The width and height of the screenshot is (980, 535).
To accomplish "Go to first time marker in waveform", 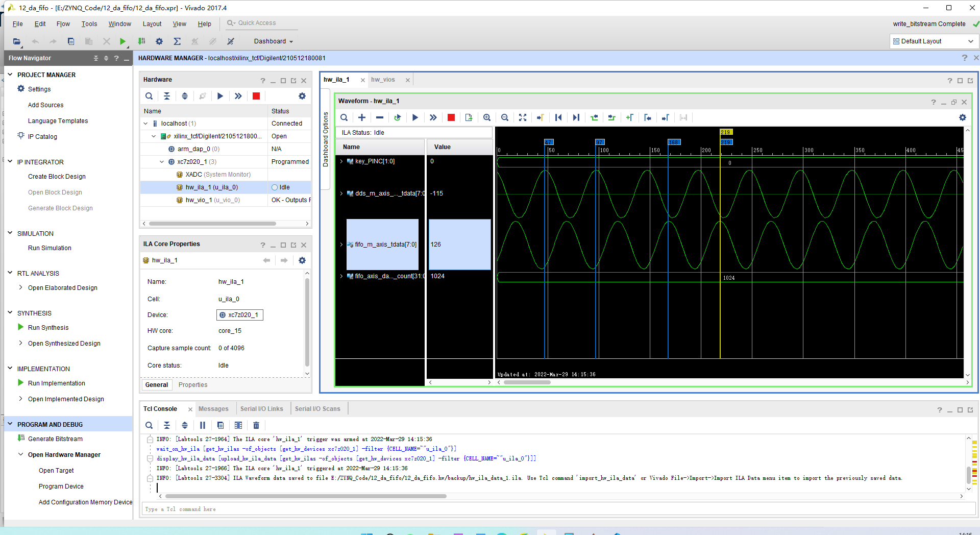I will pyautogui.click(x=558, y=117).
